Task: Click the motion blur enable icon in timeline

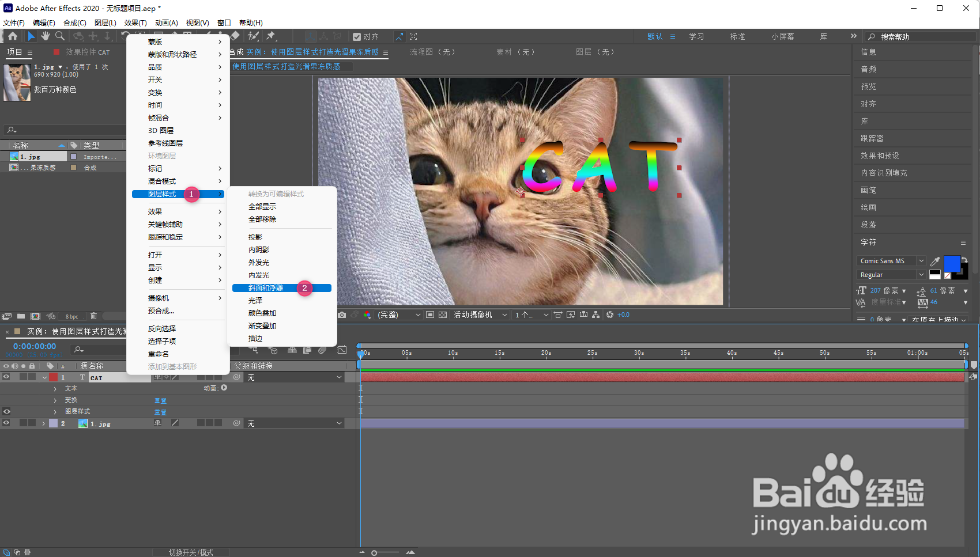Action: pyautogui.click(x=322, y=350)
